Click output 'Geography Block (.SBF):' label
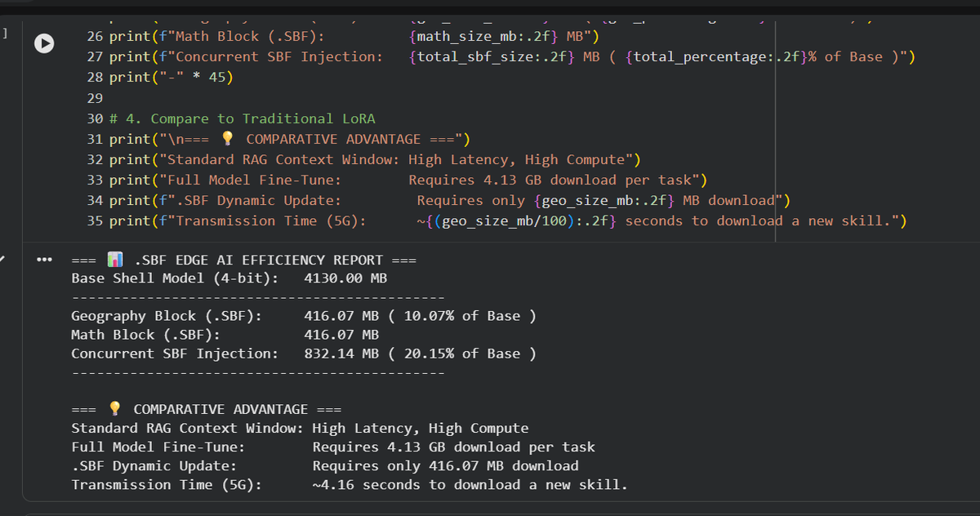 click(167, 316)
